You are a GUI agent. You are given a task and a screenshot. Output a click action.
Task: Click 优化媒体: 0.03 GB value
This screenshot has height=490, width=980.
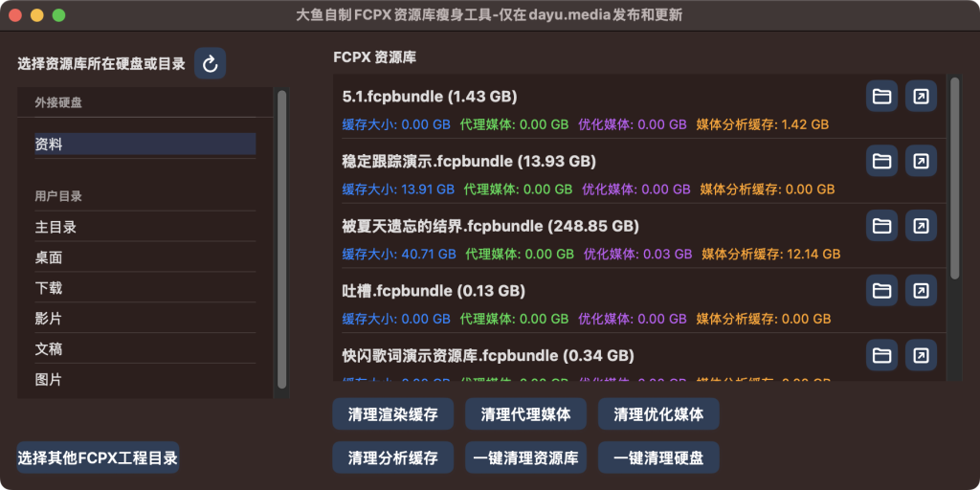[637, 254]
